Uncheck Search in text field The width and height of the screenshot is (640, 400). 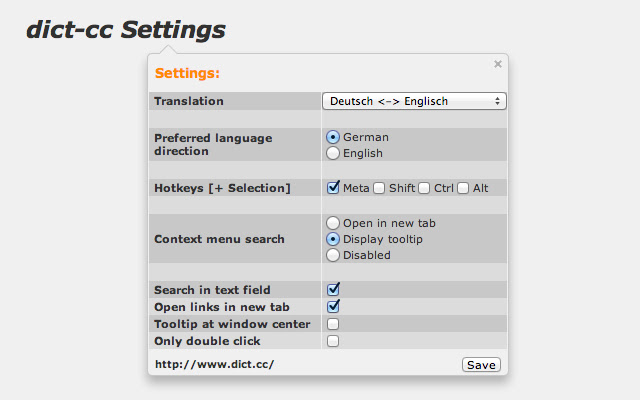pyautogui.click(x=333, y=289)
